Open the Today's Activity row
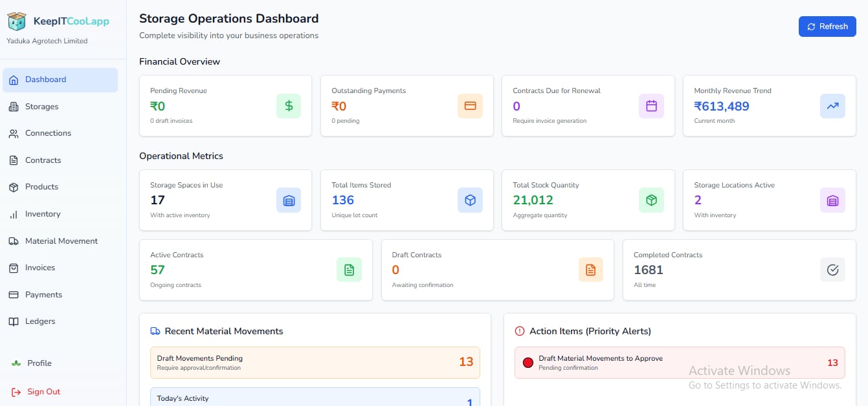This screenshot has height=406, width=868. click(315, 397)
